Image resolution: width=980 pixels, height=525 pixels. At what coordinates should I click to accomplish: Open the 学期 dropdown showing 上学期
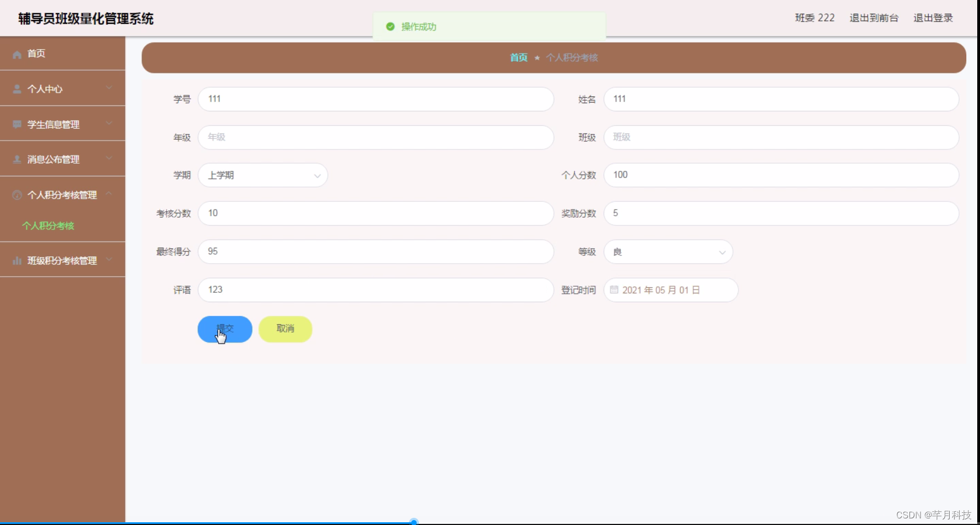(263, 175)
